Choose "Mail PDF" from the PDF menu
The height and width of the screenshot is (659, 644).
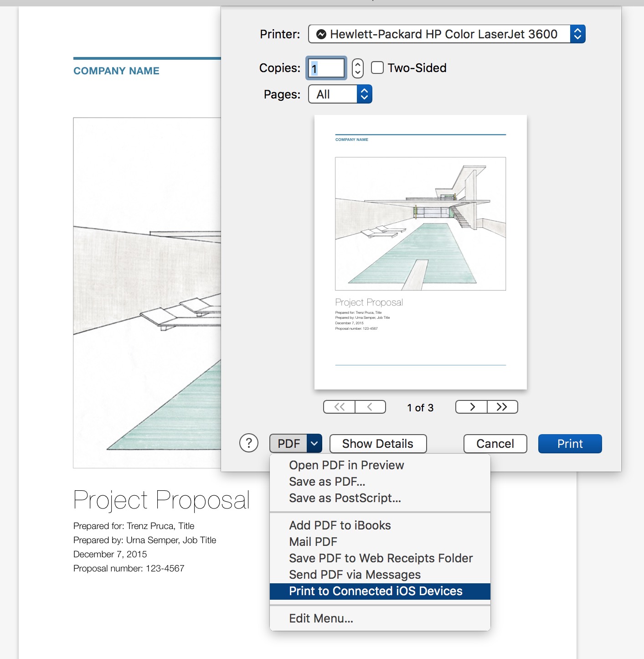tap(313, 542)
